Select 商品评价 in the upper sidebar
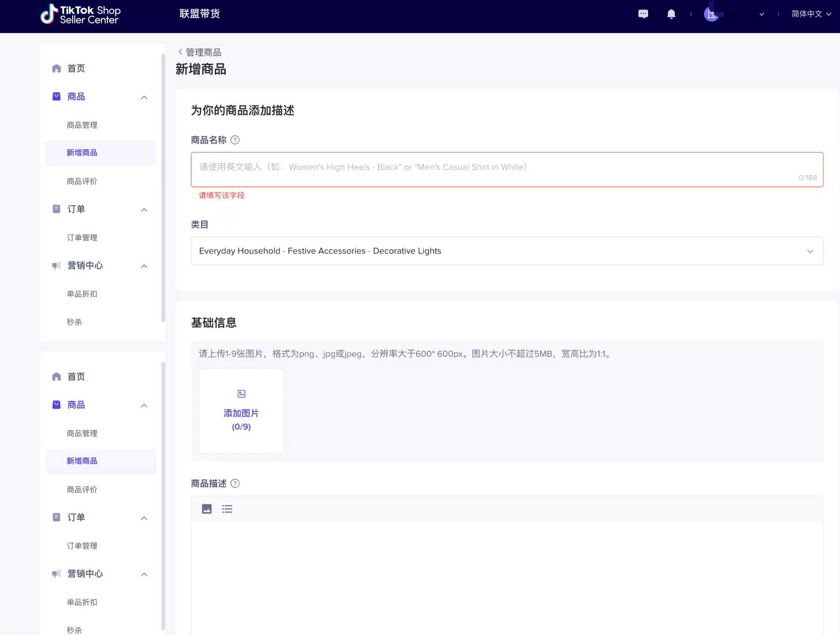840x635 pixels. click(x=82, y=181)
